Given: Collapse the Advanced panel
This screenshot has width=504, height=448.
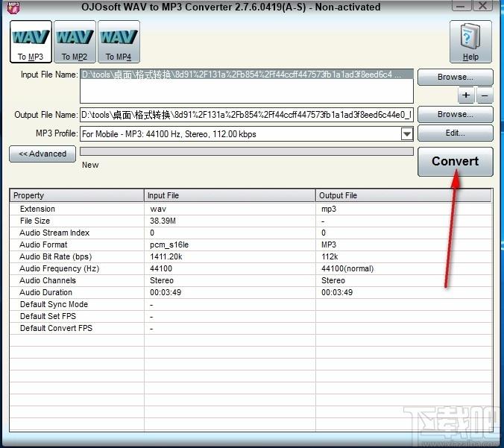Looking at the screenshot, I should pyautogui.click(x=42, y=154).
